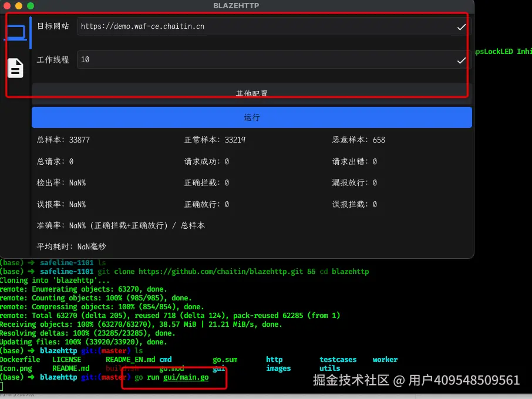The height and width of the screenshot is (399, 532).
Task: Select the 请求成功: 0 value
Action: click(x=207, y=162)
